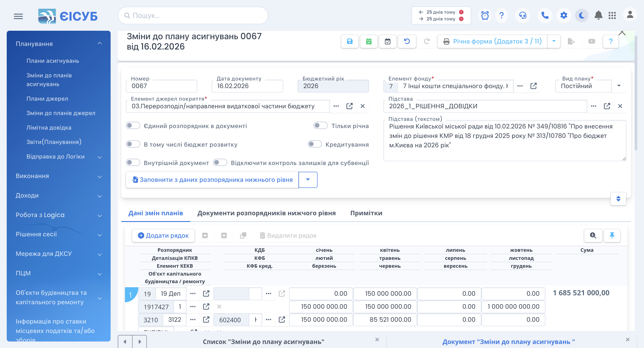The height and width of the screenshot is (348, 644).
Task: Open the document help question button
Action: 610,41
